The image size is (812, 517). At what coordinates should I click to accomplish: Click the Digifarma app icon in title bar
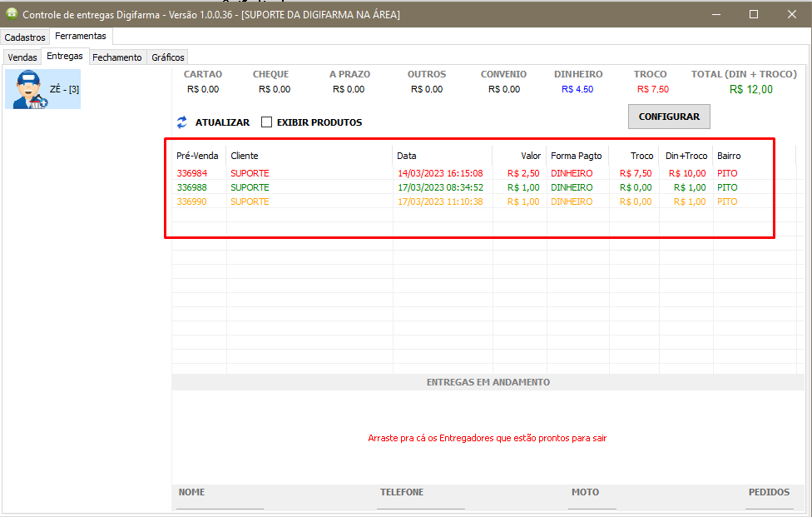pos(12,14)
